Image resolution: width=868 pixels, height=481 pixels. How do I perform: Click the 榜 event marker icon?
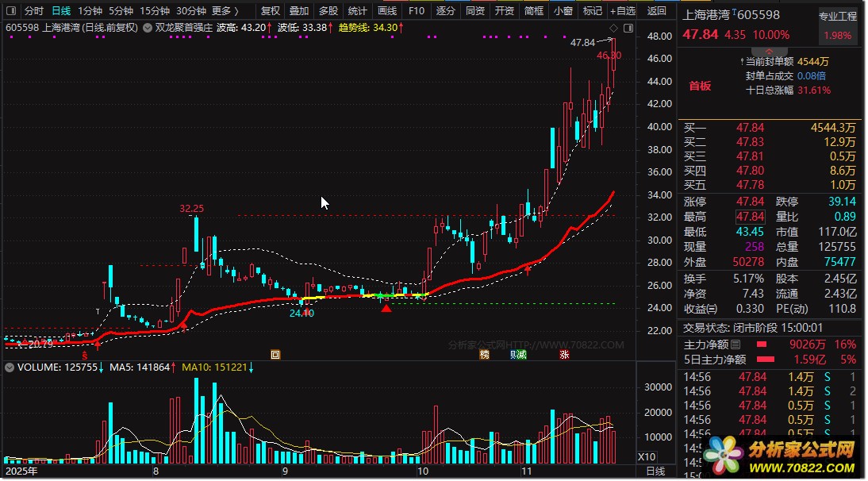(x=484, y=355)
